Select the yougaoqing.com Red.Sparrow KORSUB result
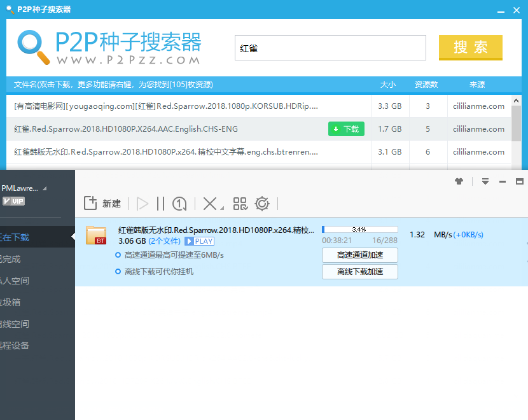 point(165,106)
